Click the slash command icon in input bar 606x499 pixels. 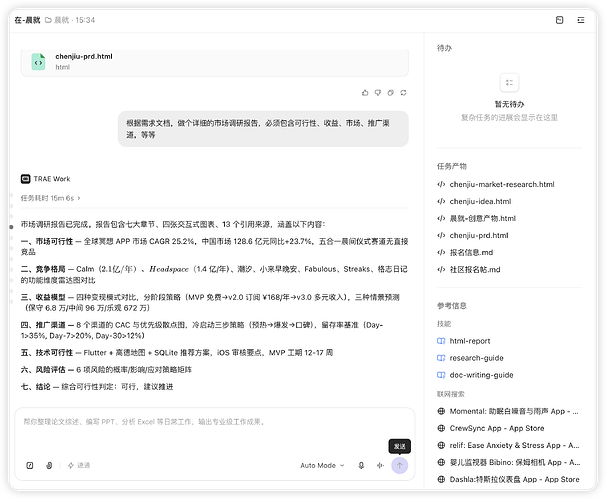pos(30,465)
